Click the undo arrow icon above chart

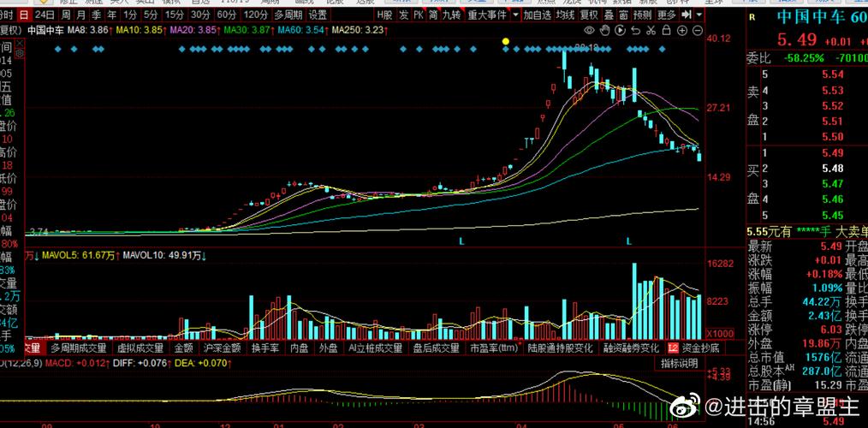coord(636,30)
